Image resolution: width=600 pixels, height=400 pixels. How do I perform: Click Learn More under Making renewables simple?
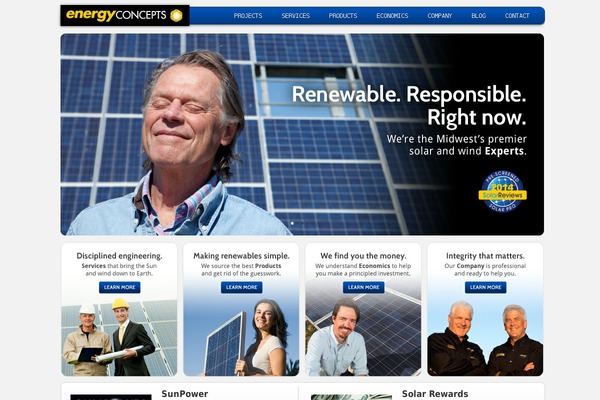coord(241,287)
